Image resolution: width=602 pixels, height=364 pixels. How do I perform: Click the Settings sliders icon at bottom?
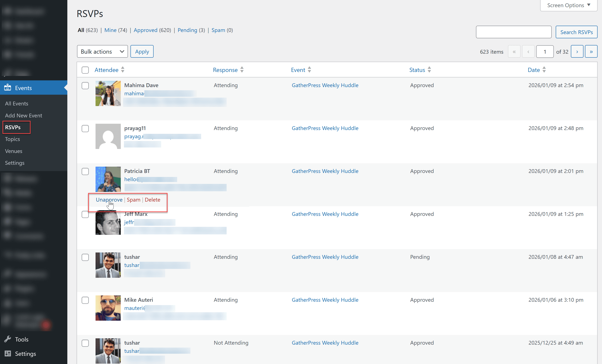8,353
